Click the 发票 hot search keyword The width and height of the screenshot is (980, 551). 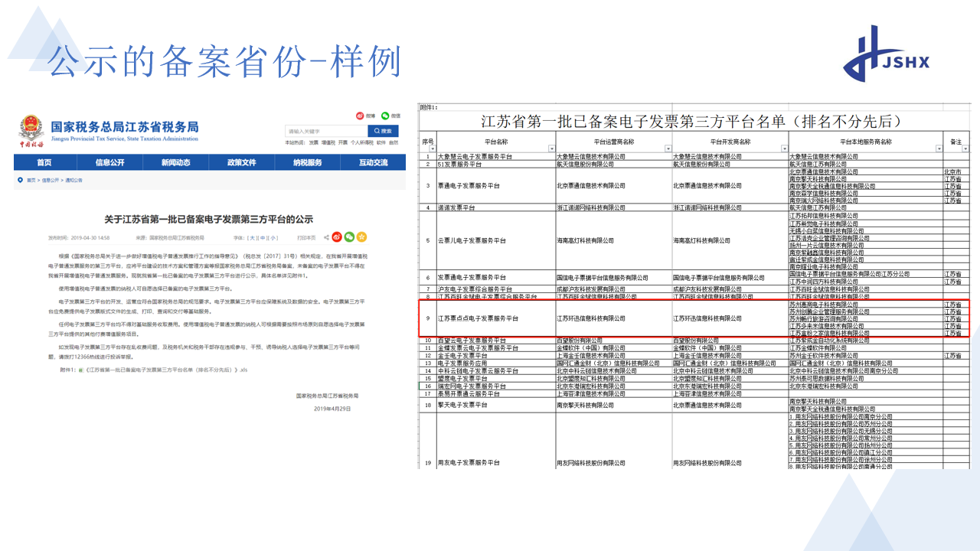tap(314, 143)
